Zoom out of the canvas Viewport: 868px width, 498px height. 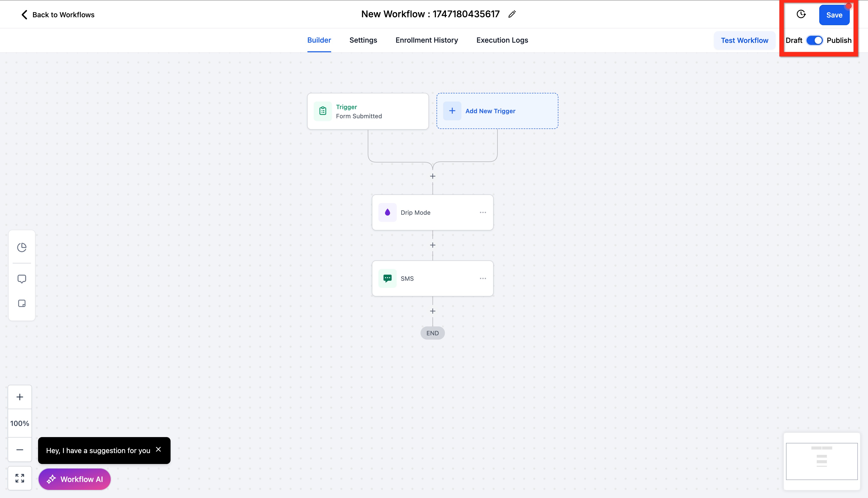coord(20,450)
